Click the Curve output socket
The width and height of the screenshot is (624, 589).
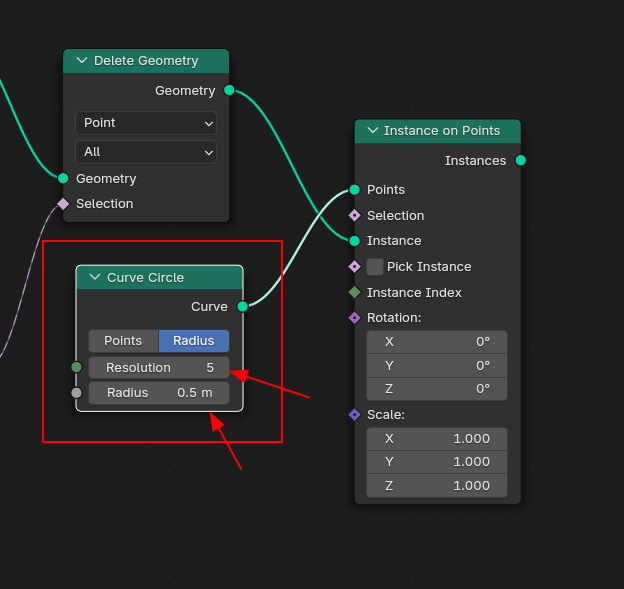(242, 306)
